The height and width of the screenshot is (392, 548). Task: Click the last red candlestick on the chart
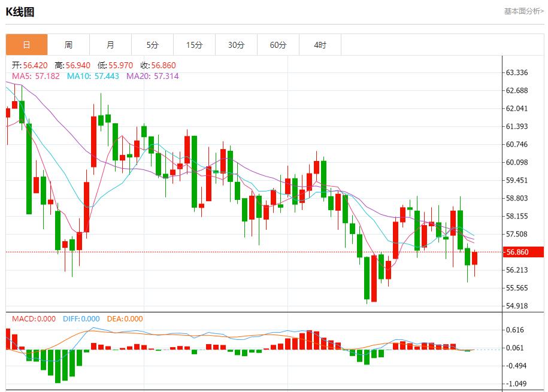click(475, 258)
